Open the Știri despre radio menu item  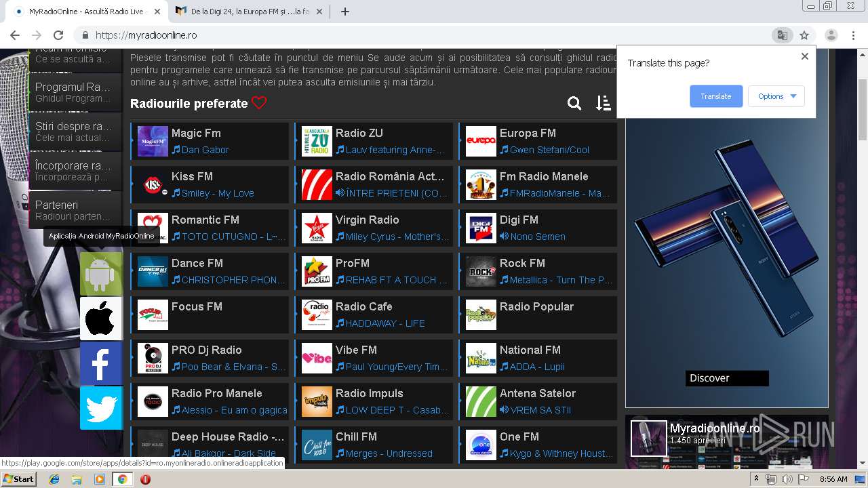75,131
